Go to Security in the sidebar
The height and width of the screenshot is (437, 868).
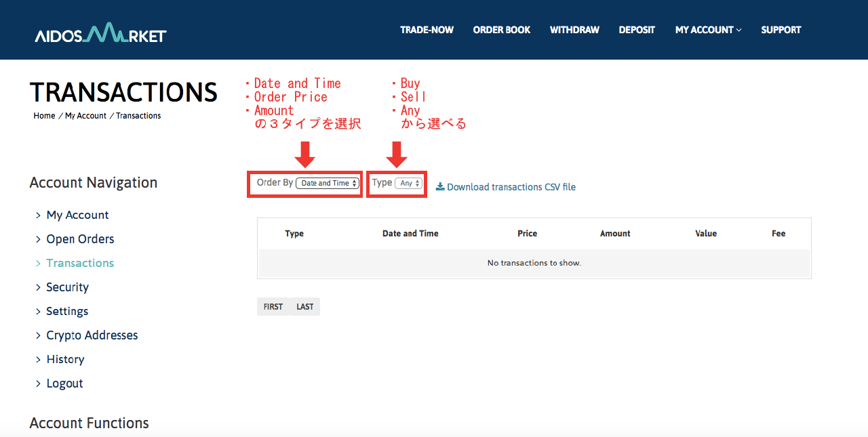tap(67, 287)
